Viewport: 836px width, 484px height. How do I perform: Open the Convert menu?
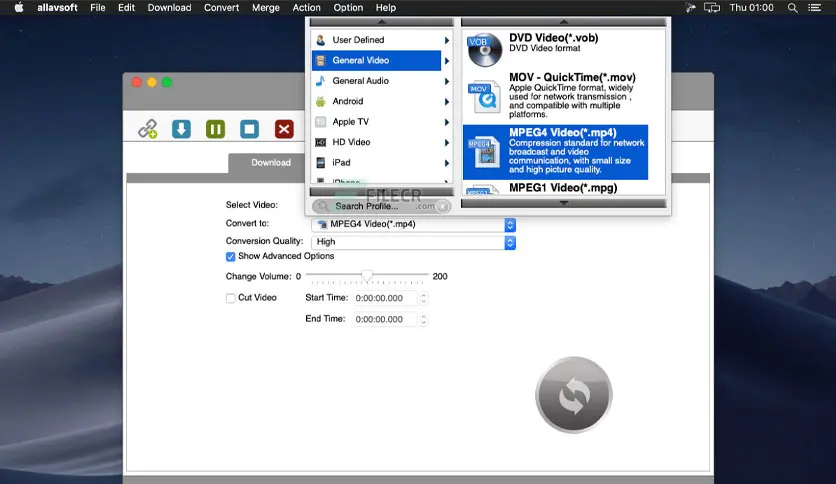click(x=221, y=7)
